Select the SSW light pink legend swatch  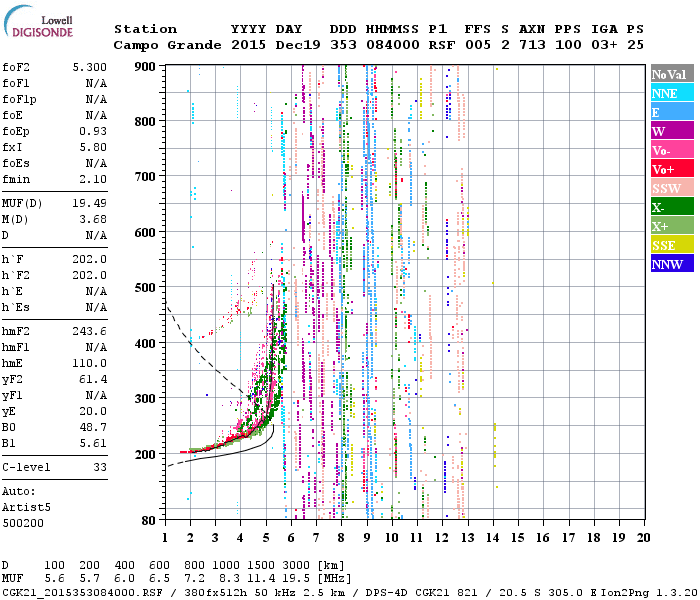pos(672,188)
